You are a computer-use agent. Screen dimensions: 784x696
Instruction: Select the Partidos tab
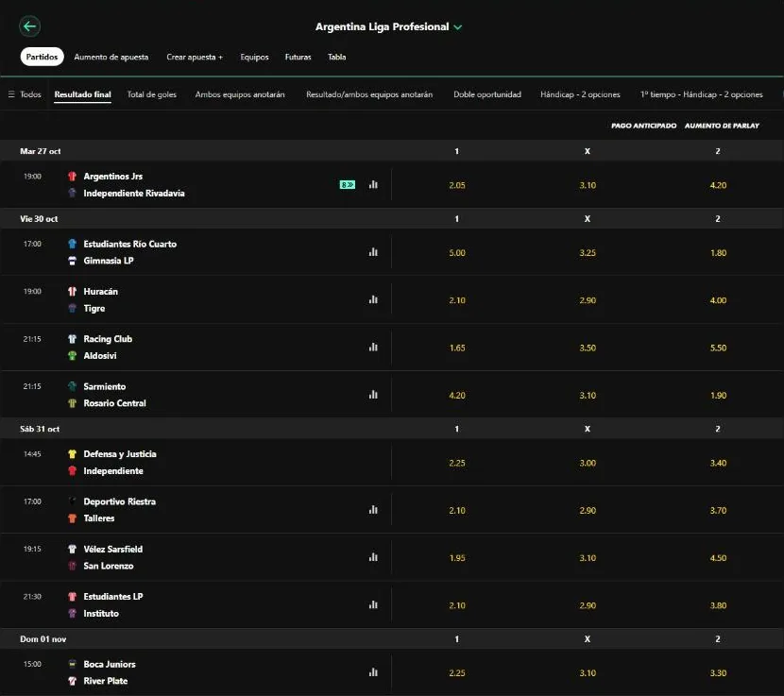click(x=42, y=57)
